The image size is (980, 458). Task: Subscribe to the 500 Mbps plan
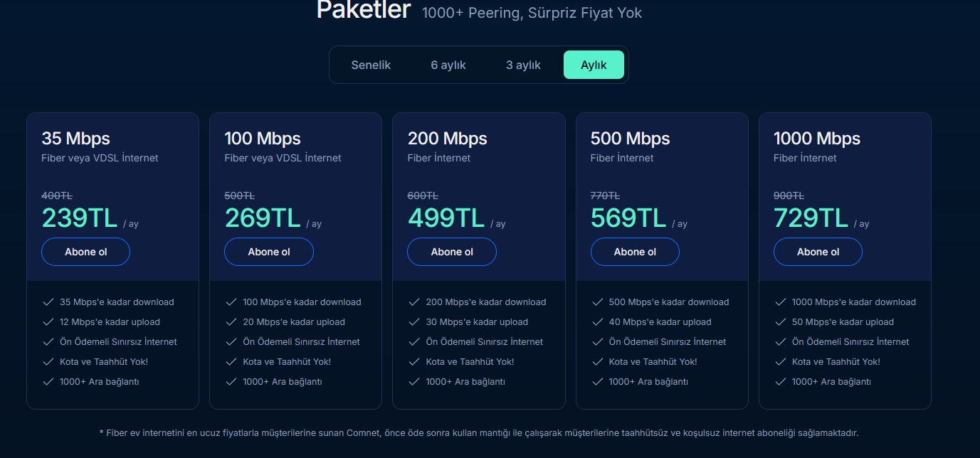635,252
